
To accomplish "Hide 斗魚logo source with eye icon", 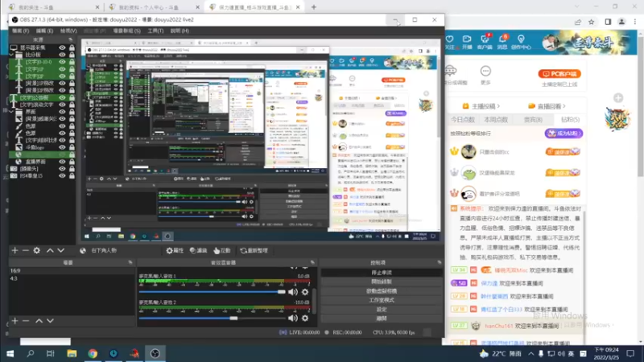I will coord(62,147).
